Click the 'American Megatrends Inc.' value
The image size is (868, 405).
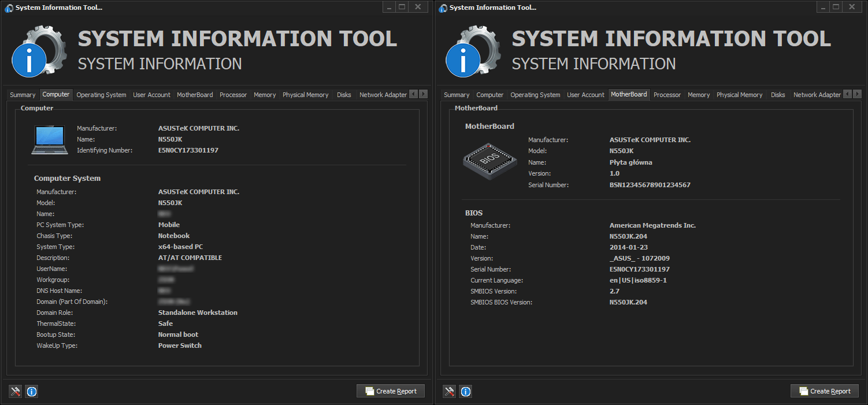tap(652, 225)
